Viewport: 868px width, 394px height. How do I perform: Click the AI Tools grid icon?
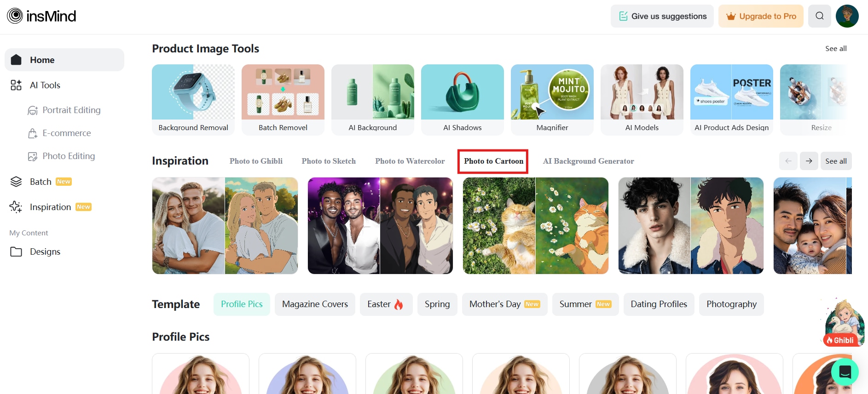(x=16, y=85)
